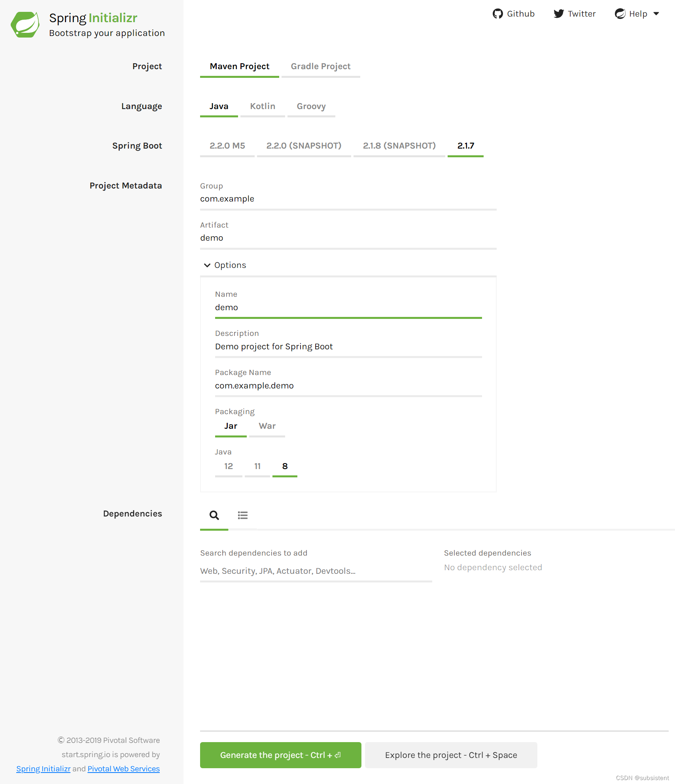This screenshot has width=675, height=784.
Task: Choose Groovy as the language
Action: [311, 106]
